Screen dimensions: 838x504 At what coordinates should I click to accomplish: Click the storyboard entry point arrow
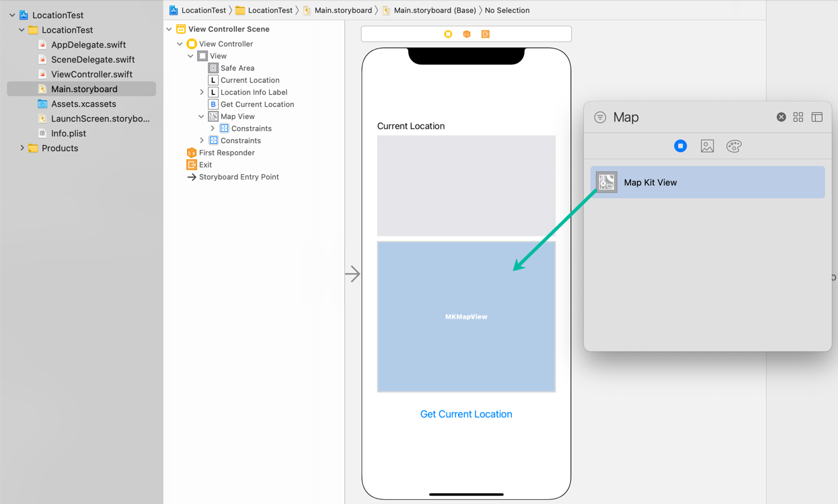click(x=353, y=274)
